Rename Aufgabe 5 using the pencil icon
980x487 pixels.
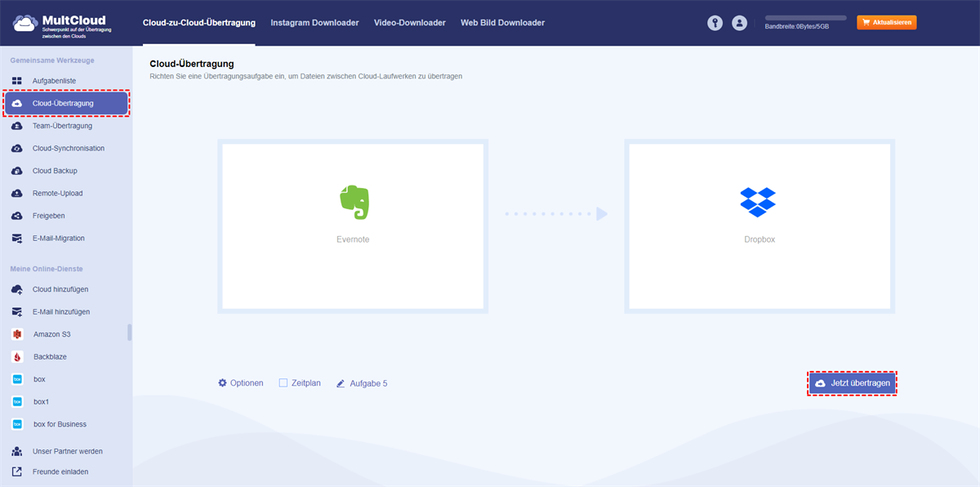(x=341, y=382)
